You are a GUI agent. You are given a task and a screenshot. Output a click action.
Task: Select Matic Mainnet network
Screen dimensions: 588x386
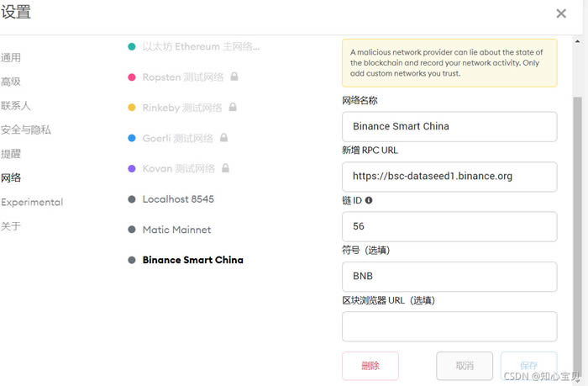click(176, 230)
